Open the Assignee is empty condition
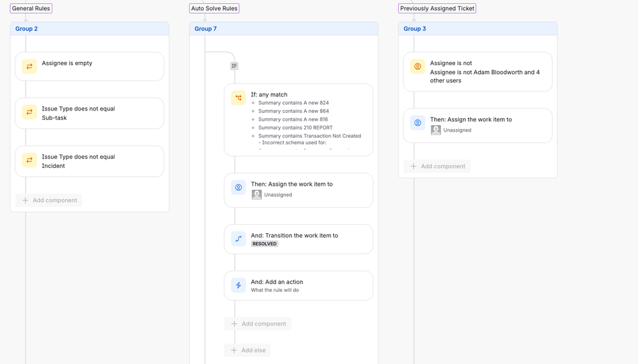The image size is (638, 364). pyautogui.click(x=89, y=66)
